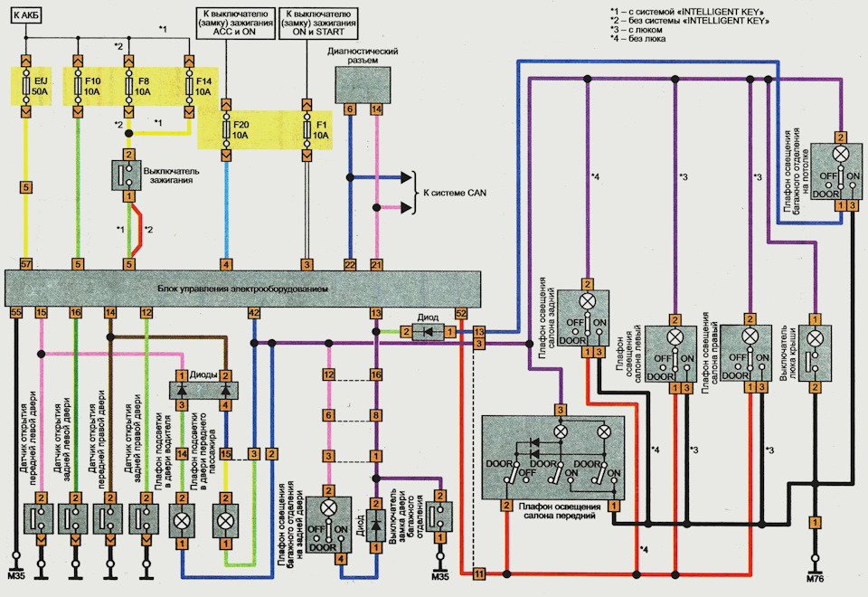Click the tailgate luggage lamp symbol
Image resolution: width=868 pixels, height=597 pixels.
pyautogui.click(x=328, y=525)
